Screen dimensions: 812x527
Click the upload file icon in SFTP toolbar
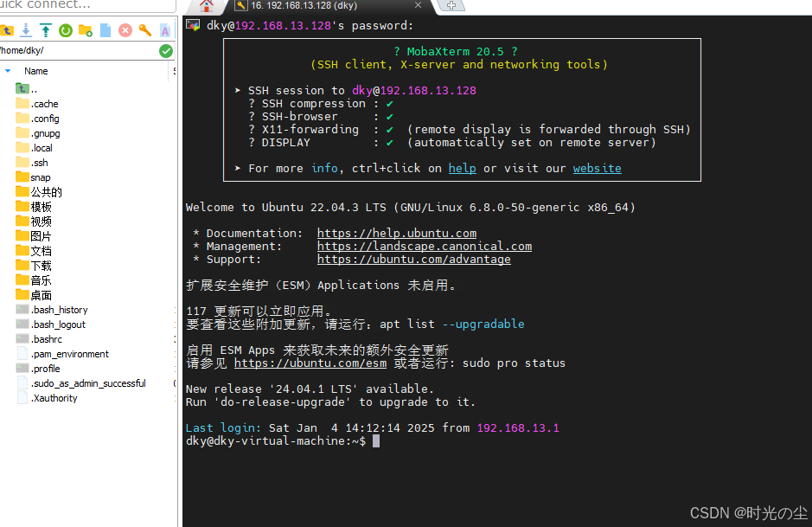pyautogui.click(x=45, y=29)
